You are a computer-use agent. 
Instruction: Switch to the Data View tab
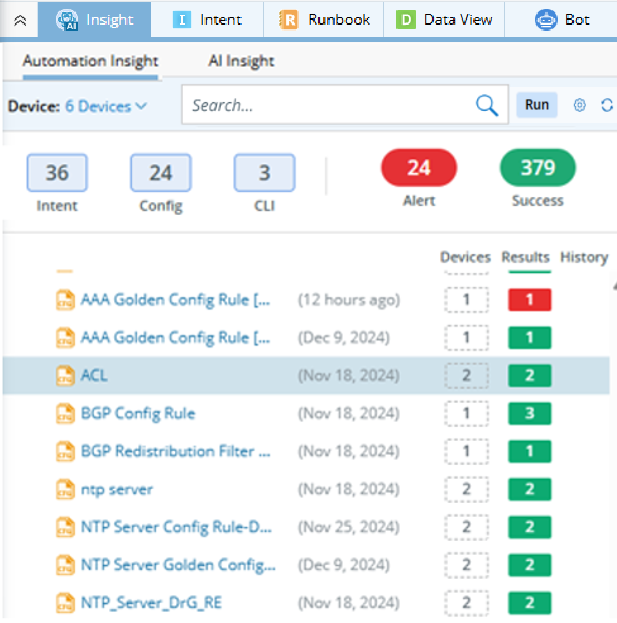(444, 20)
